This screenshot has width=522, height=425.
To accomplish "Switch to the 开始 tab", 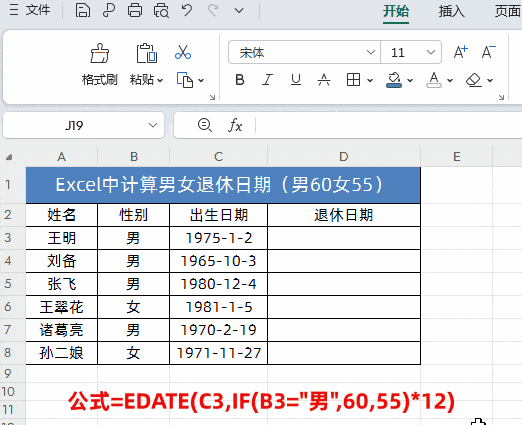I will point(396,11).
